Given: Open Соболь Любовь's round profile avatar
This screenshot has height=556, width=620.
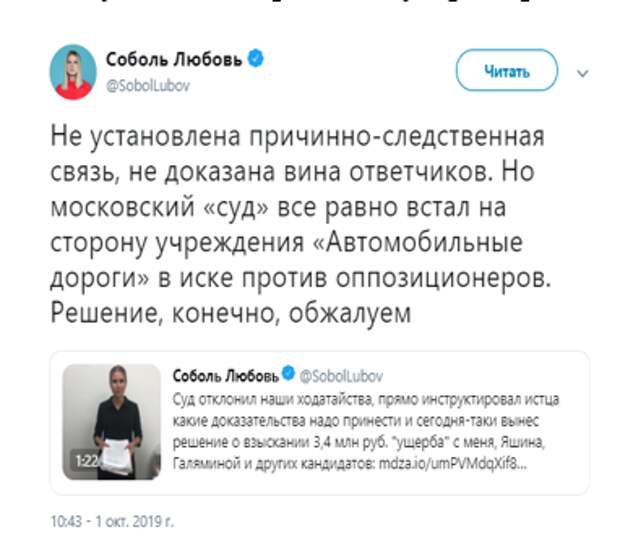Looking at the screenshot, I should point(73,72).
